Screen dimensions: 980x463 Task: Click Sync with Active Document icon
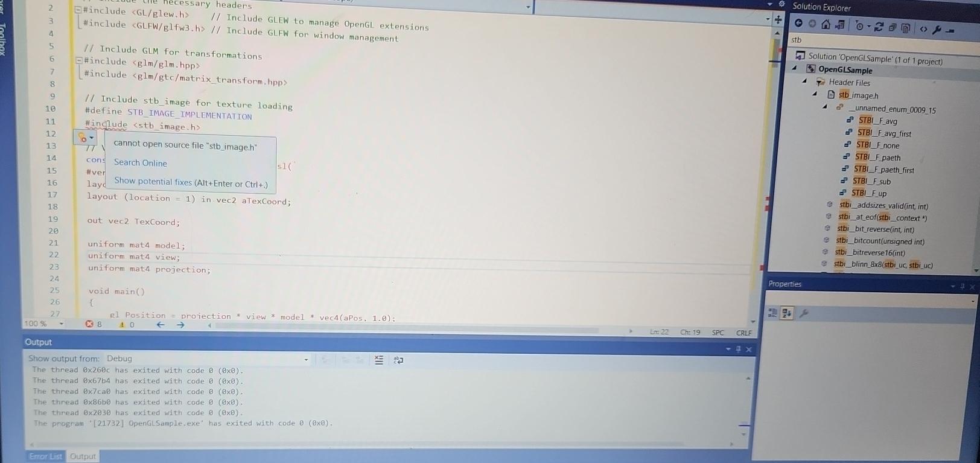click(879, 27)
